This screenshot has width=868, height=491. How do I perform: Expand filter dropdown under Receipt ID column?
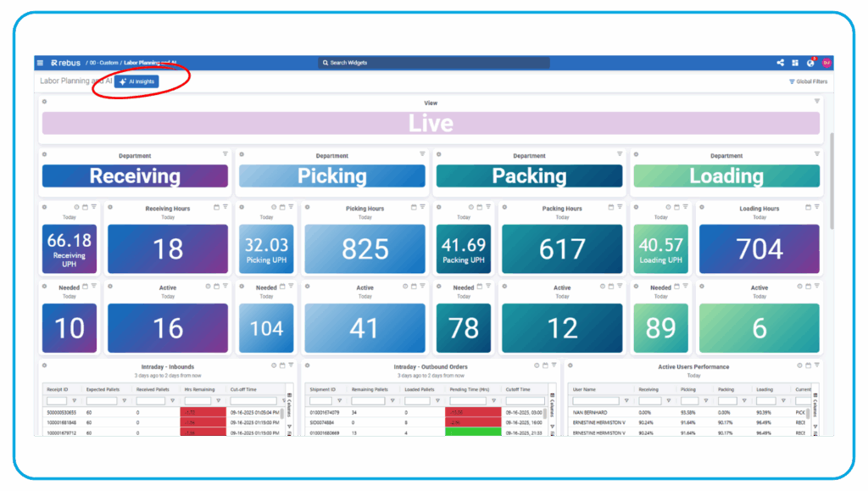coord(74,401)
